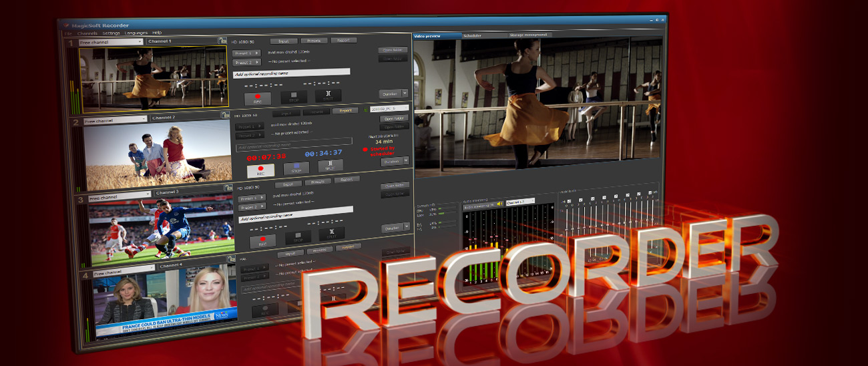
Task: Click the Channel 1 lock icon
Action: 222,41
